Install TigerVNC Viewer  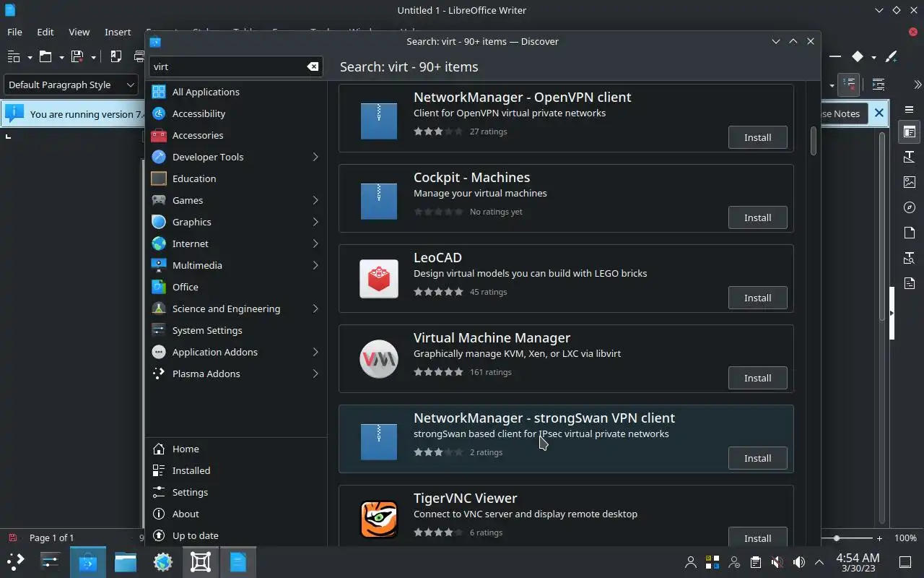pos(757,538)
